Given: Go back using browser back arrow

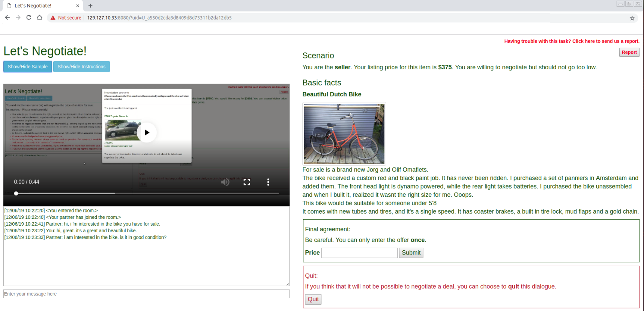Looking at the screenshot, I should (x=8, y=18).
